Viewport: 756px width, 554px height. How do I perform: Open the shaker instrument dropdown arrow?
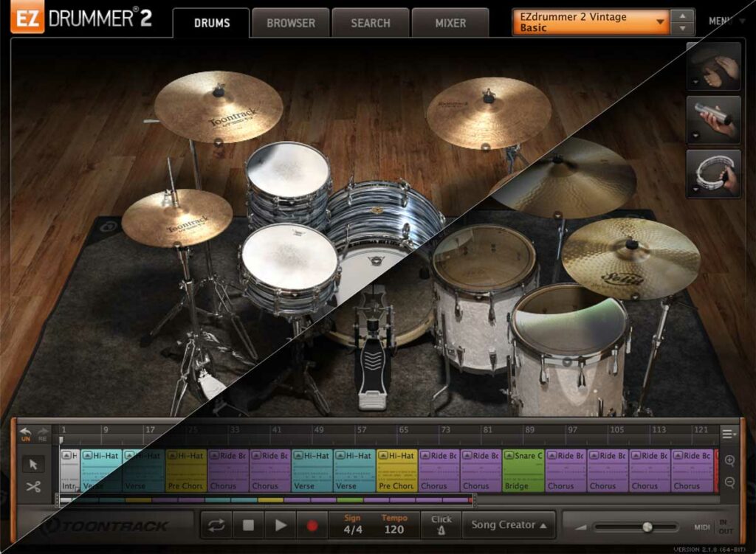pos(695,136)
